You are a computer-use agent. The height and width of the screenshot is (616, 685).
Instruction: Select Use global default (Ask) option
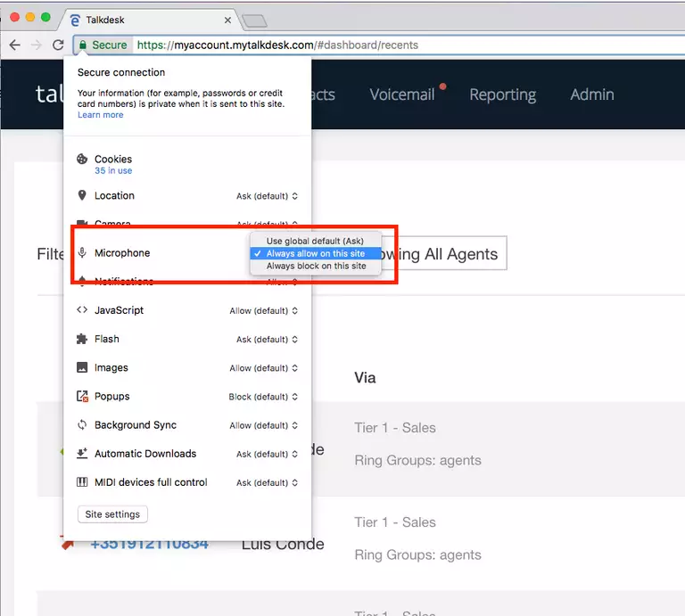click(315, 241)
